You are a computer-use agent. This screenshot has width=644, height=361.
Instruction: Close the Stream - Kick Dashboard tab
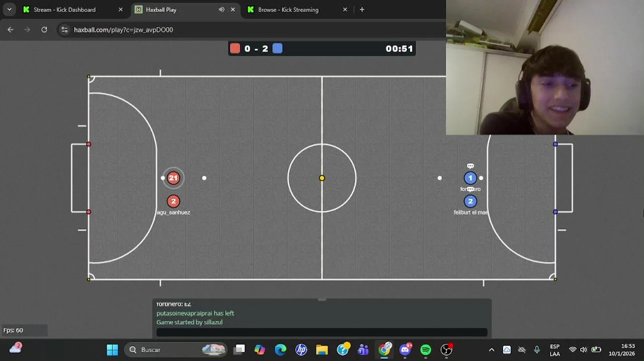[120, 10]
